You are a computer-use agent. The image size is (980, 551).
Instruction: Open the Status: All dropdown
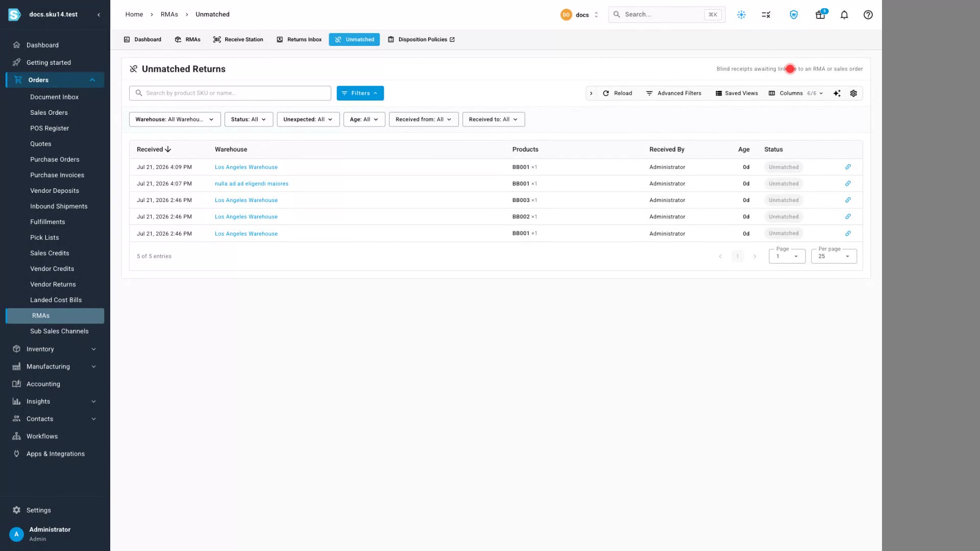(x=249, y=119)
